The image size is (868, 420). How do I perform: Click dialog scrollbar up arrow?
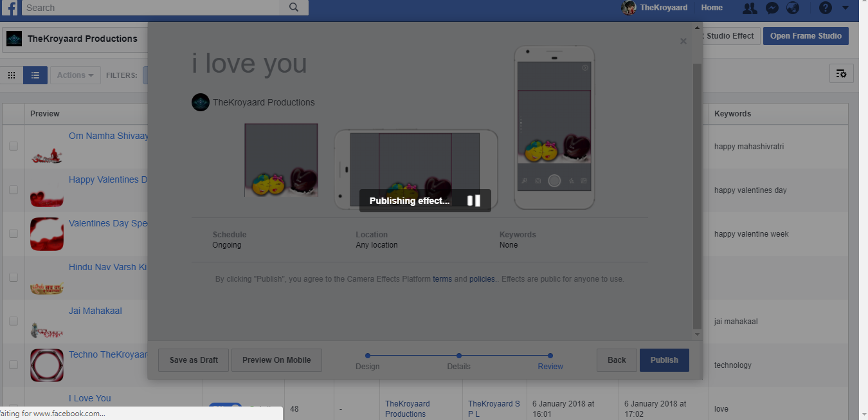click(698, 28)
